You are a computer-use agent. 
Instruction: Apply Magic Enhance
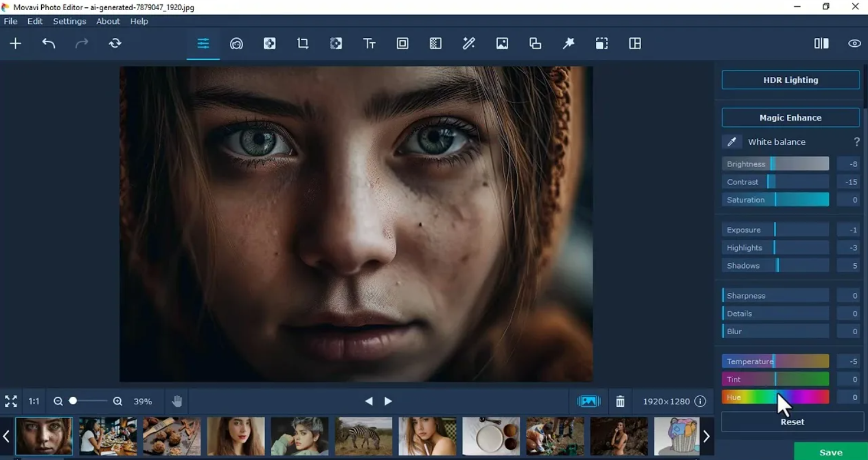pyautogui.click(x=791, y=117)
